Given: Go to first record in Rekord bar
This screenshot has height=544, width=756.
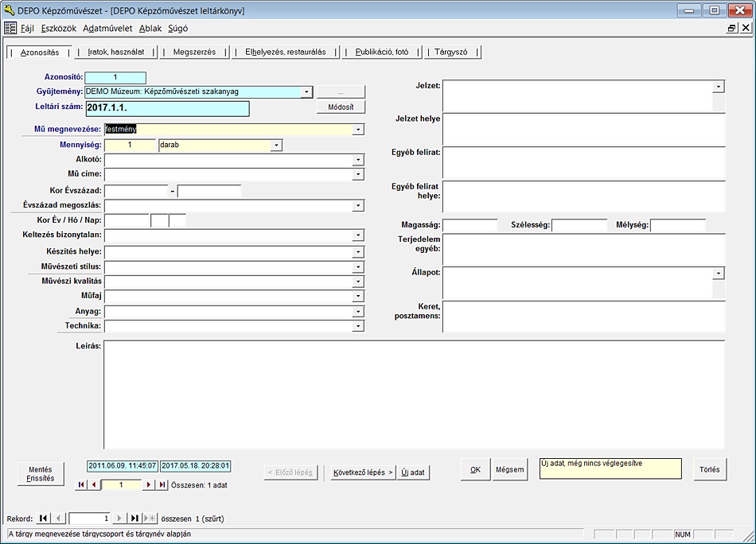Looking at the screenshot, I should click(x=43, y=519).
